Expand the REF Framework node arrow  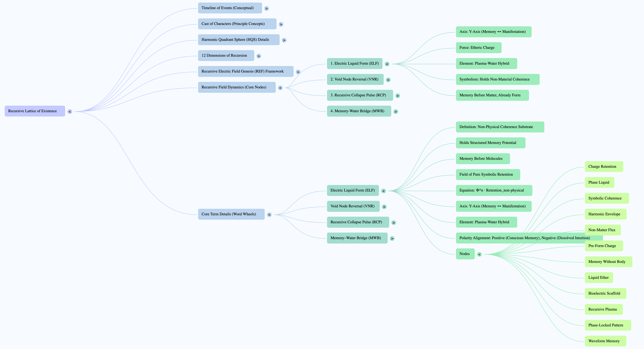click(298, 72)
